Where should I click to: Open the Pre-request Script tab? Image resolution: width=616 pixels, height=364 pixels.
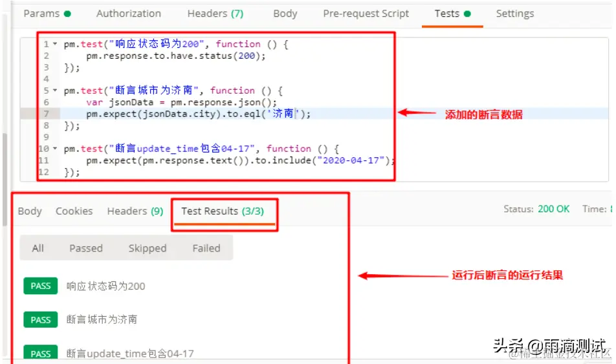tap(366, 14)
